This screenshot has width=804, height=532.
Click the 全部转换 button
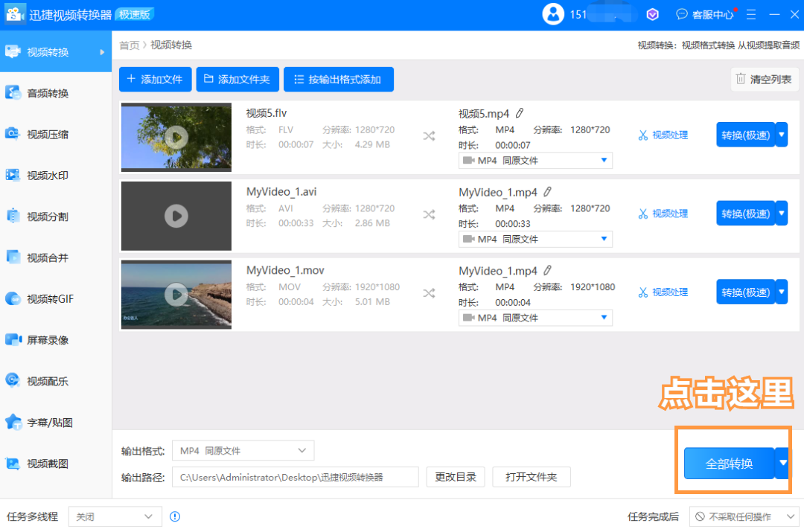(729, 464)
